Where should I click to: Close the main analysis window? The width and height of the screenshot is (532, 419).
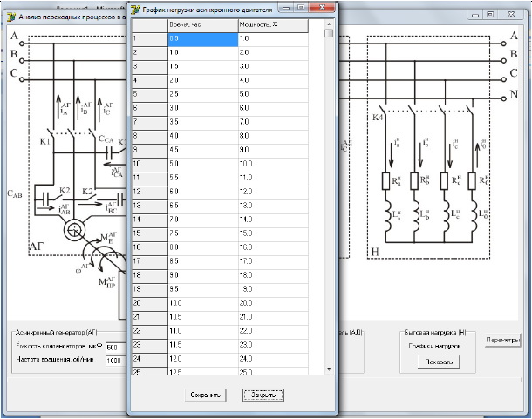click(x=513, y=16)
